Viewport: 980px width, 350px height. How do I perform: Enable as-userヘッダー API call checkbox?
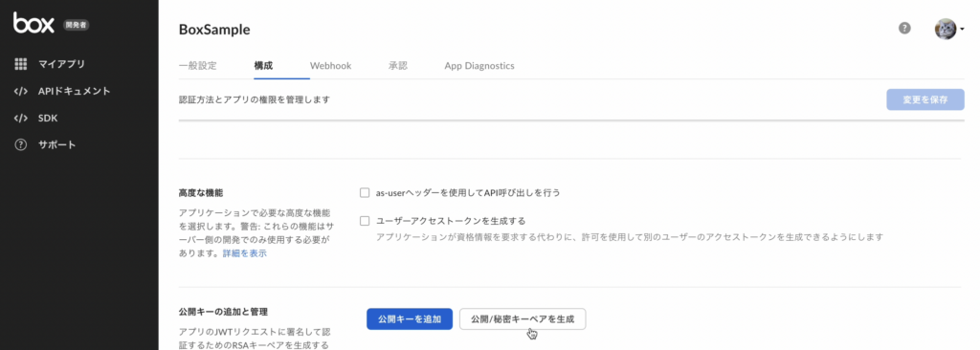365,192
